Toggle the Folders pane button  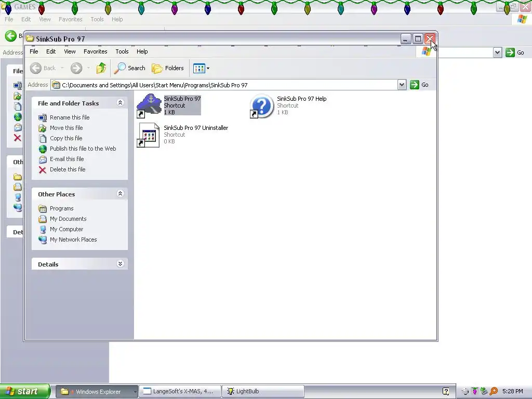click(168, 68)
